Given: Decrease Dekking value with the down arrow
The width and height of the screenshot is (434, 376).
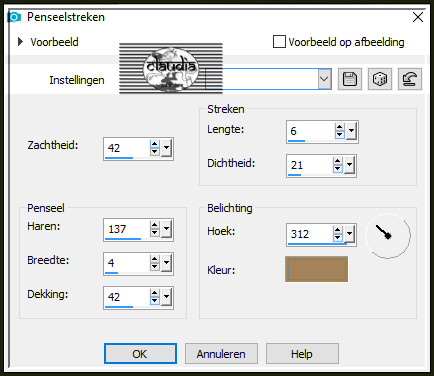Looking at the screenshot, I should point(154,301).
